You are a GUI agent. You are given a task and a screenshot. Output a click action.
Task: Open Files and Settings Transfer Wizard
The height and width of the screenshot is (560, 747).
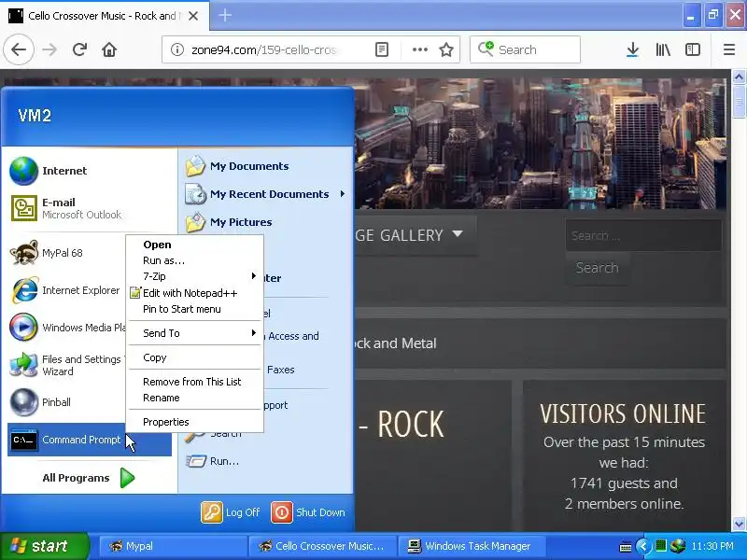(66, 365)
